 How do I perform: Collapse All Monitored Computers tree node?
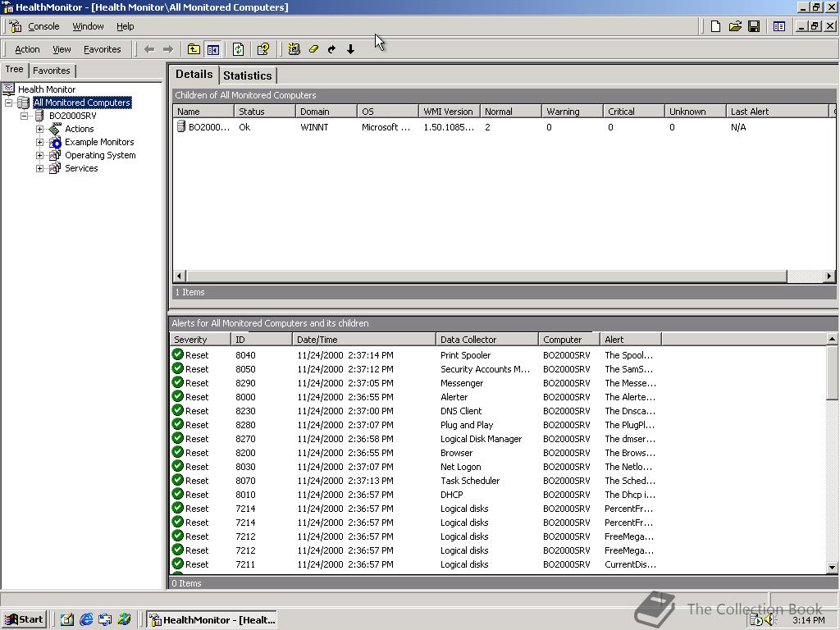point(8,103)
